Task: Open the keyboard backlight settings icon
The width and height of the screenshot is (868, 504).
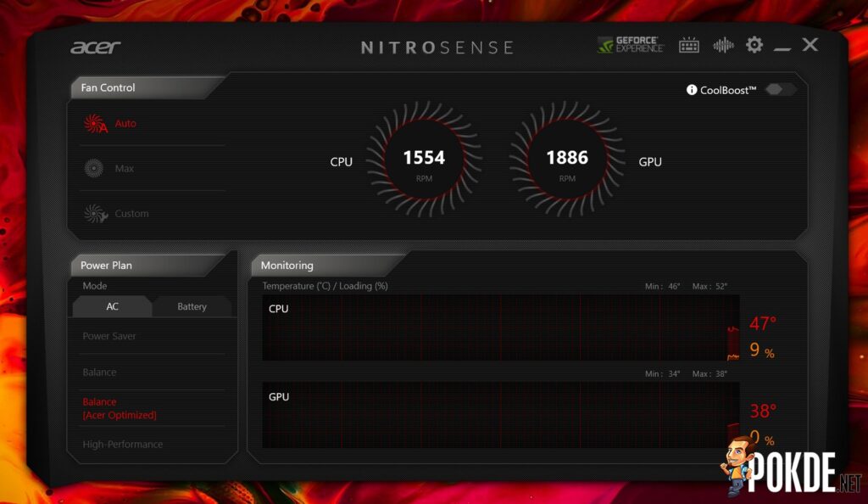Action: click(x=688, y=46)
